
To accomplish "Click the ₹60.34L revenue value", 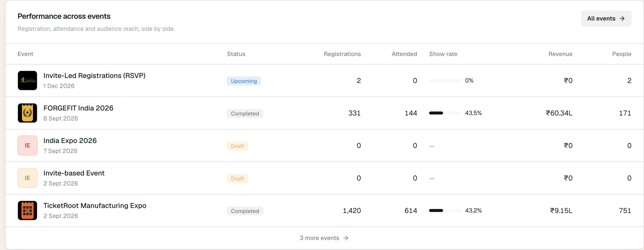I will coord(559,113).
